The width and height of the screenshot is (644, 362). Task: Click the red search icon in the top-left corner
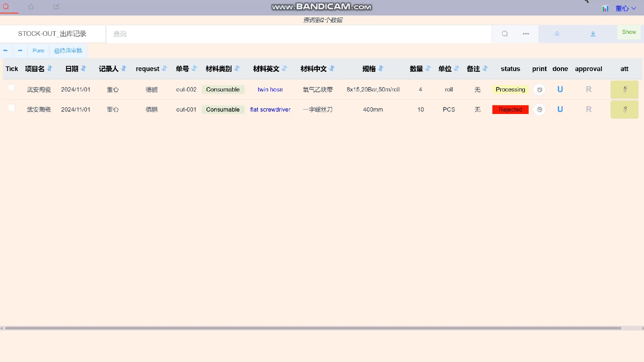[6, 6]
